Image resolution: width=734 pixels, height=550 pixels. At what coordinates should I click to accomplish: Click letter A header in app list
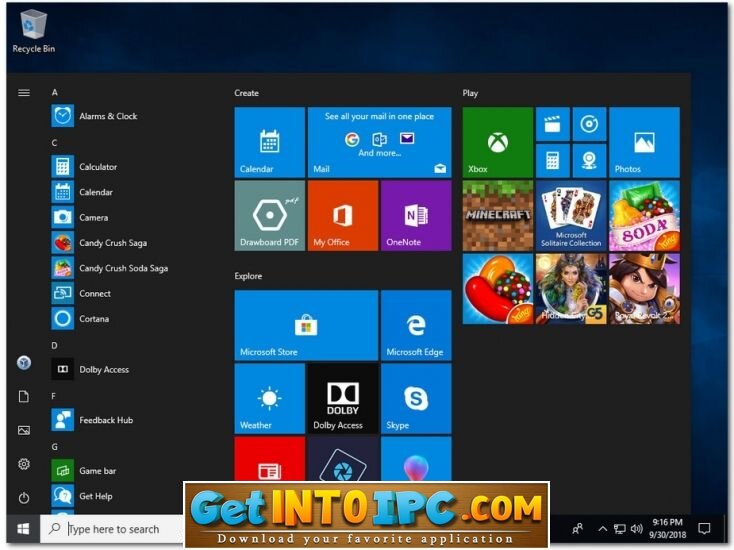tap(55, 92)
